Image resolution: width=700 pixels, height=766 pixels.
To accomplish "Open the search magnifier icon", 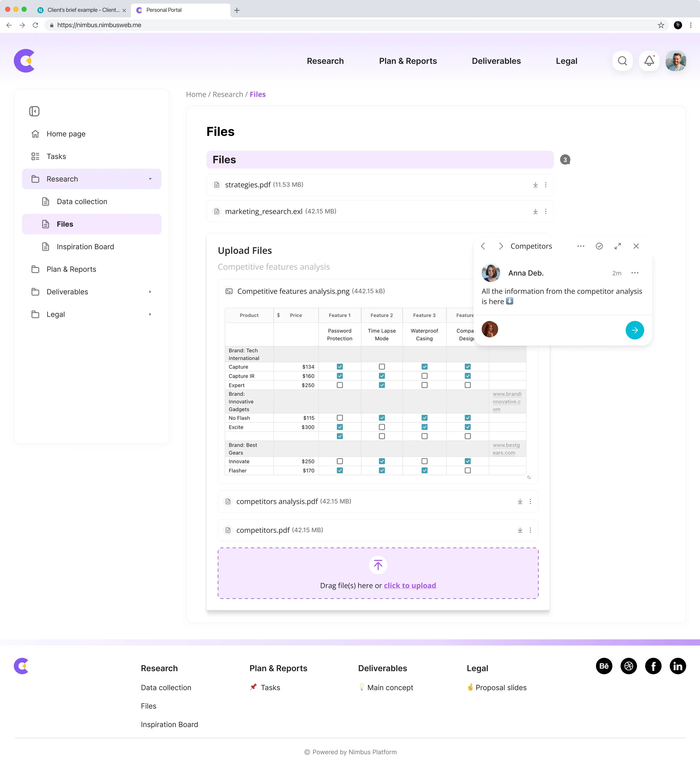I will [622, 61].
